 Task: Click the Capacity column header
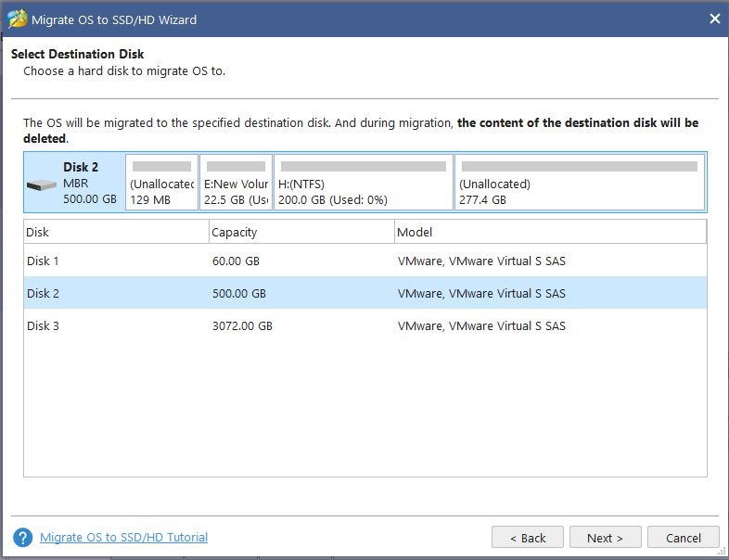[x=301, y=232]
